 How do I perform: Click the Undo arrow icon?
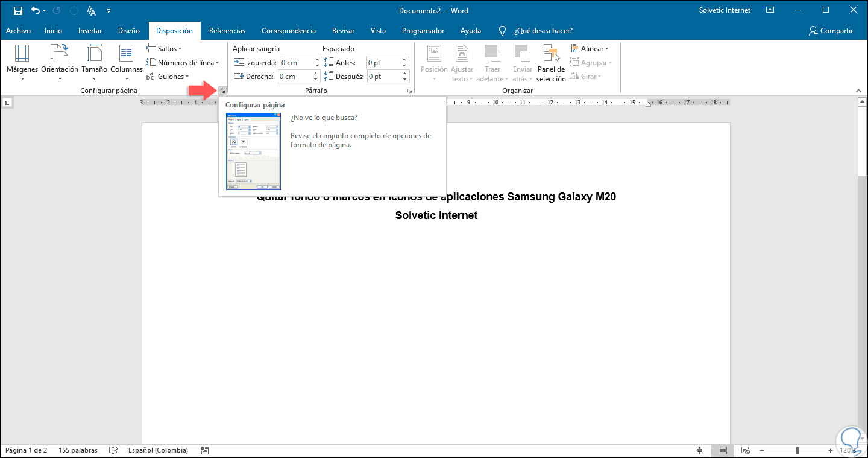[36, 11]
